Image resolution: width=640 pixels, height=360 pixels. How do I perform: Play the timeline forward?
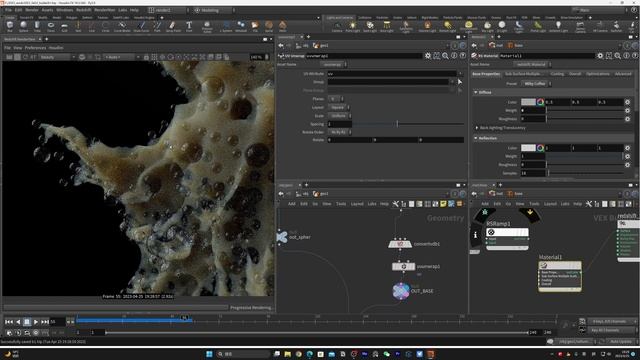coord(36,322)
